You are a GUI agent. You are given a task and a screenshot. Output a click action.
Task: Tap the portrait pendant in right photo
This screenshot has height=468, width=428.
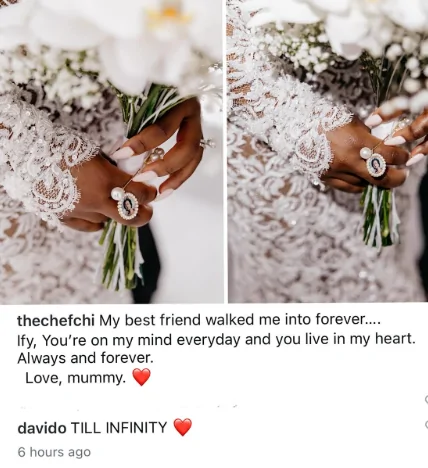click(376, 165)
